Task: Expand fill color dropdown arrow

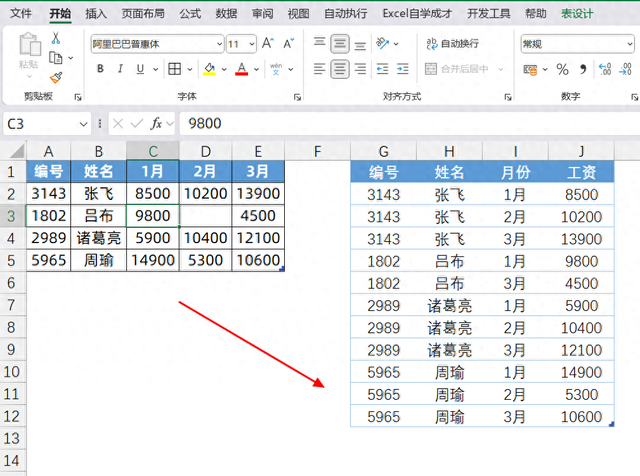Action: [224, 69]
